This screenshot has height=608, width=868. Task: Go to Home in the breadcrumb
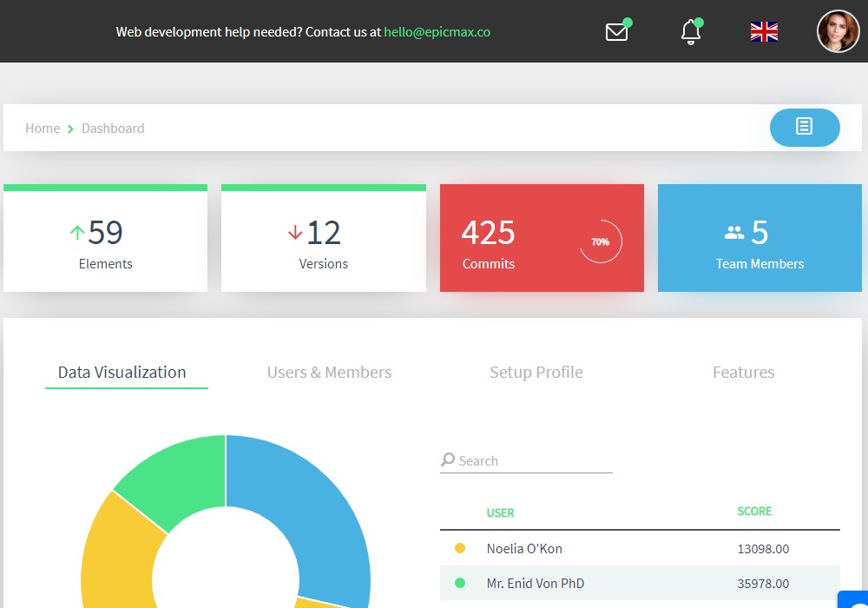pos(43,129)
